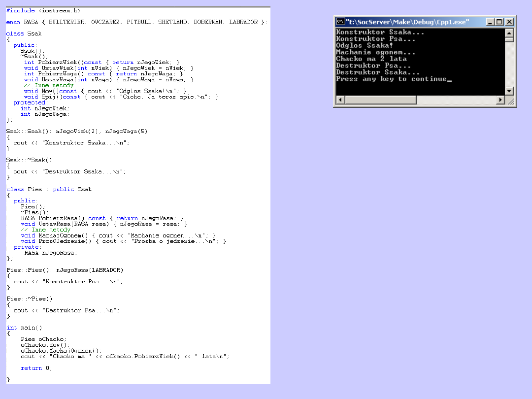Click the "private:" keyword in class Pies
The height and width of the screenshot is (399, 532).
click(28, 247)
